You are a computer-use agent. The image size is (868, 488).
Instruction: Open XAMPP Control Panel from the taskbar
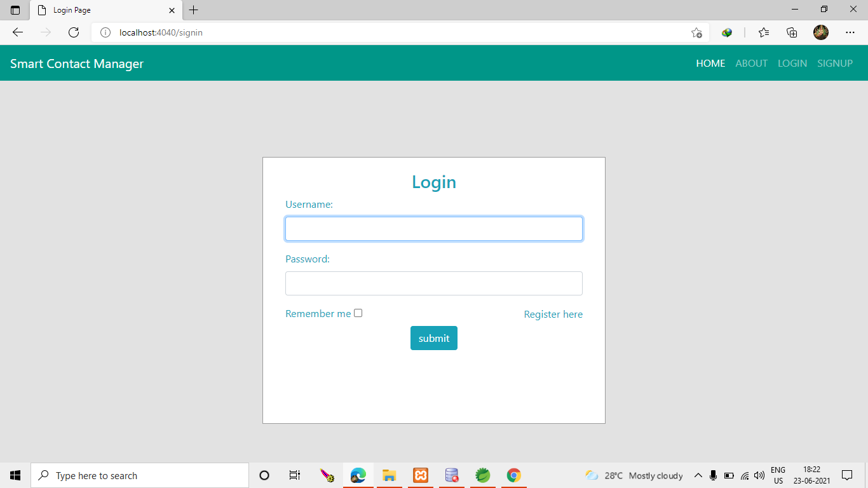pyautogui.click(x=420, y=475)
